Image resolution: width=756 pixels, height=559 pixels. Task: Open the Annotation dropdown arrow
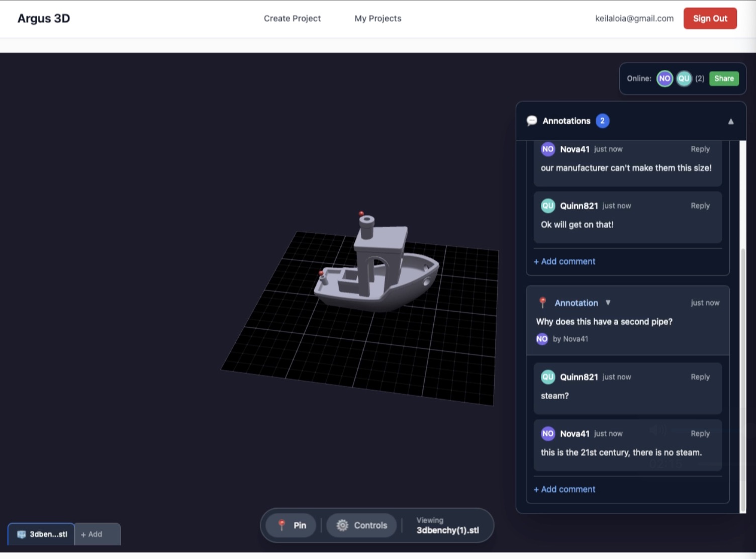click(608, 303)
